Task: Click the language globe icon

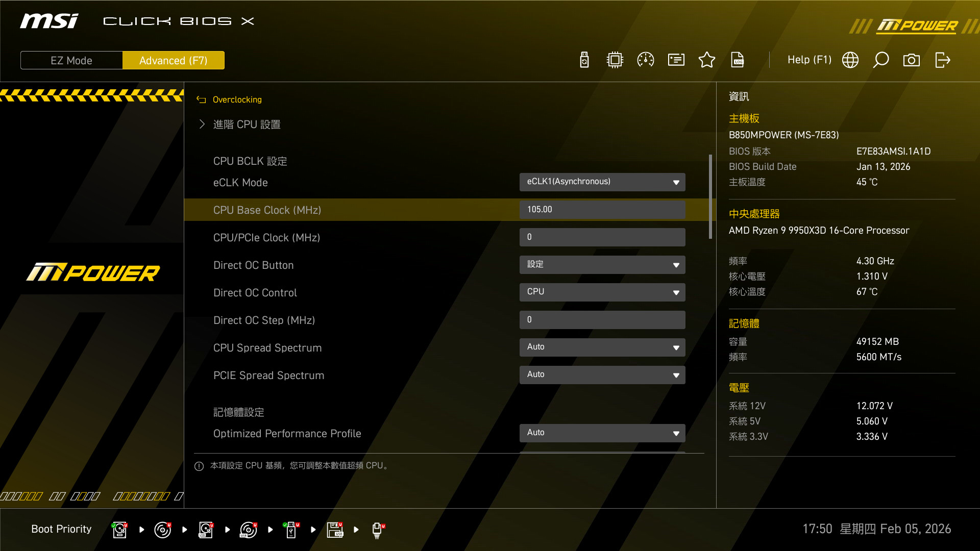Action: [x=850, y=60]
